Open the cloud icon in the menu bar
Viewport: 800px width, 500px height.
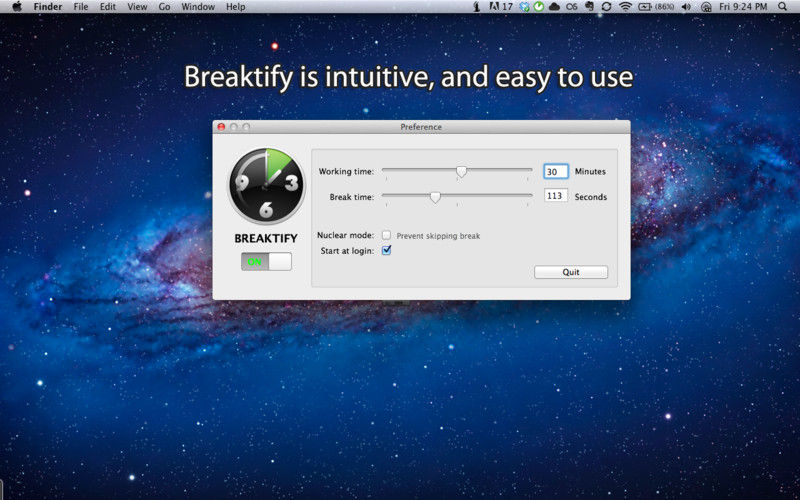click(x=554, y=7)
